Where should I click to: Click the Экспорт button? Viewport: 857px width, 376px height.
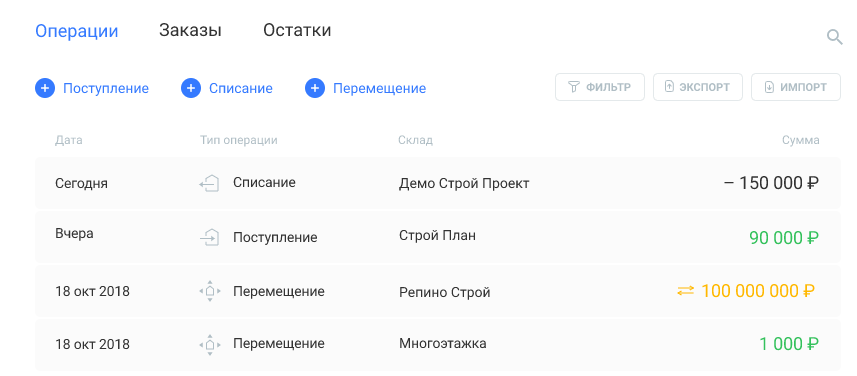(x=697, y=87)
